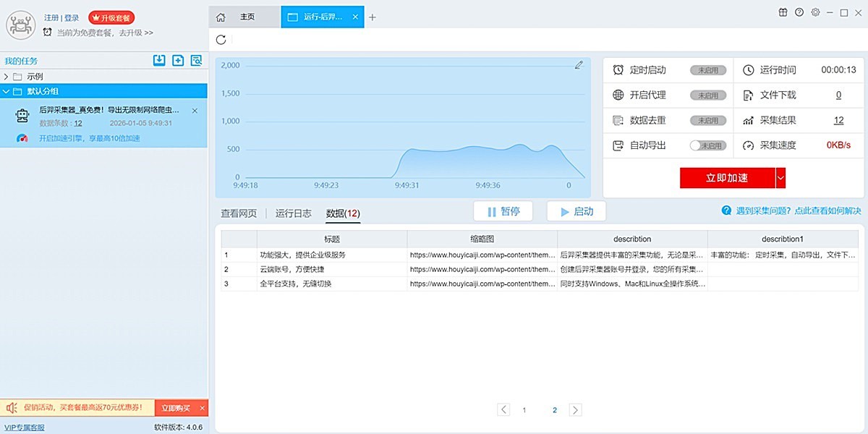Turn on the 自动导出 switch
868x434 pixels.
(707, 145)
